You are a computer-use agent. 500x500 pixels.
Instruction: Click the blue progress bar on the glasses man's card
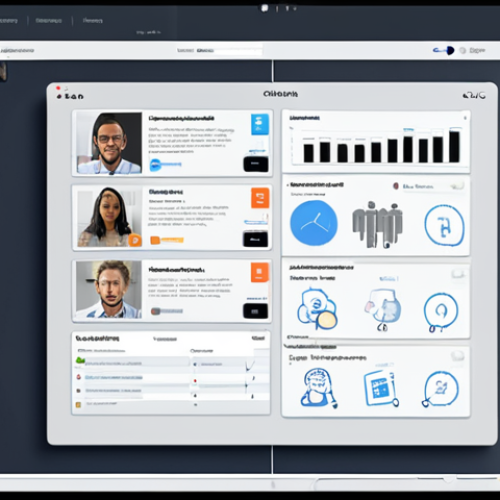(165, 164)
